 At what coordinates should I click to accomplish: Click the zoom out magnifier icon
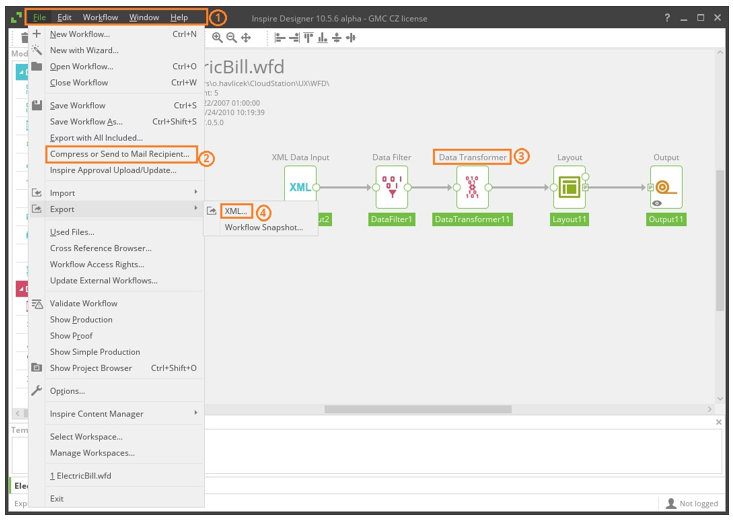tap(231, 38)
